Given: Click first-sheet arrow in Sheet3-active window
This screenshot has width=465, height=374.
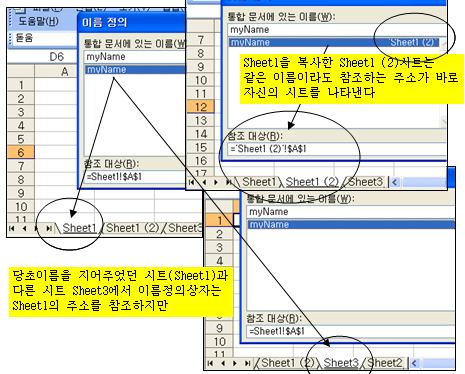Looking at the screenshot, I should 210,363.
